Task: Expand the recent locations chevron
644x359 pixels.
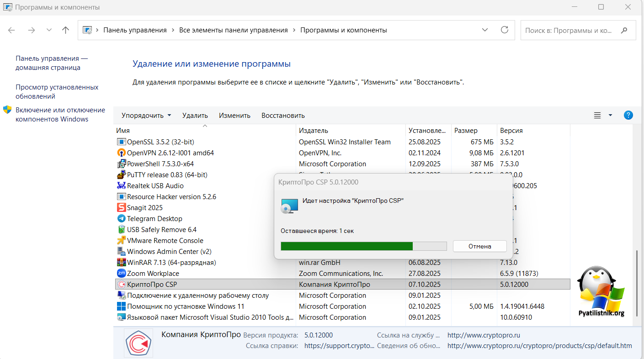Action: tap(49, 30)
